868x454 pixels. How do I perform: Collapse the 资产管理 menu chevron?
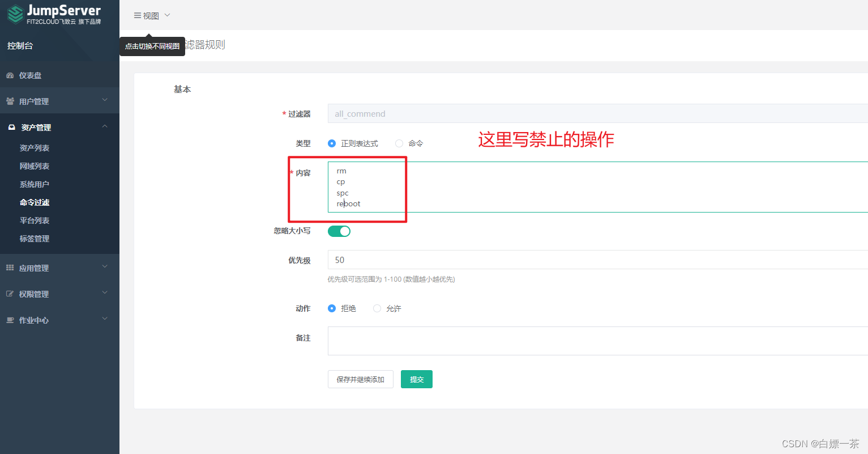(105, 126)
